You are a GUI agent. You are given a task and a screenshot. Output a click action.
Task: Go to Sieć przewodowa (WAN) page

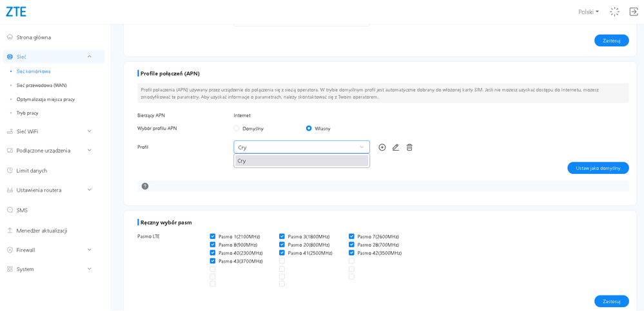pyautogui.click(x=41, y=85)
